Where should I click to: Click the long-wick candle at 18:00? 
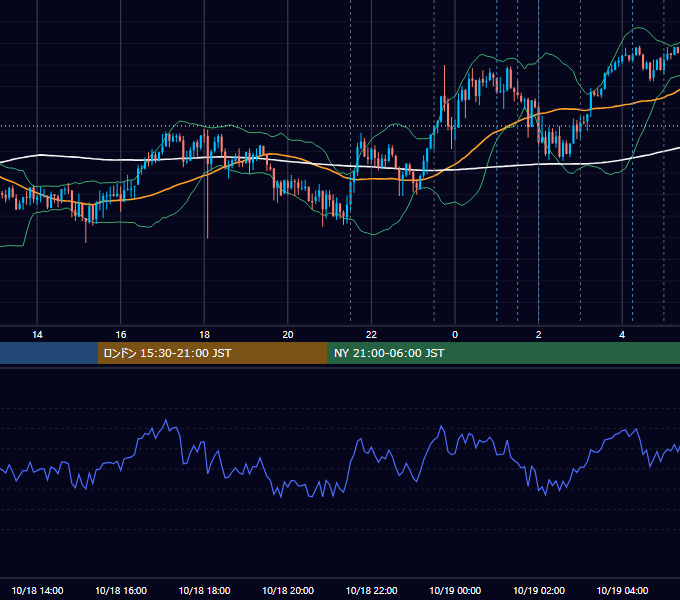(x=207, y=182)
